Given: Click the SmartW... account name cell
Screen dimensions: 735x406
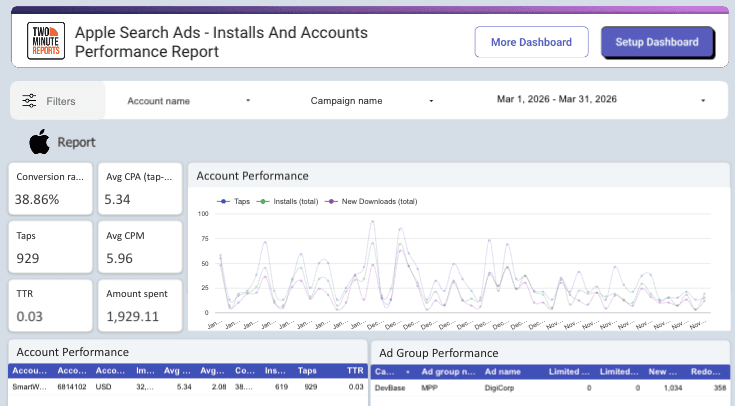Looking at the screenshot, I should [30, 387].
